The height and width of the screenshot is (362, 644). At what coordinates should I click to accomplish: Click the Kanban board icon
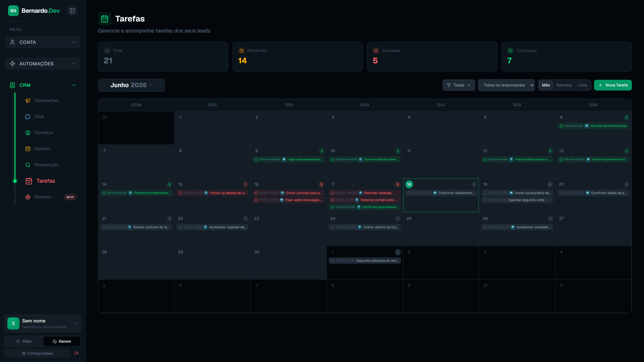[28, 149]
